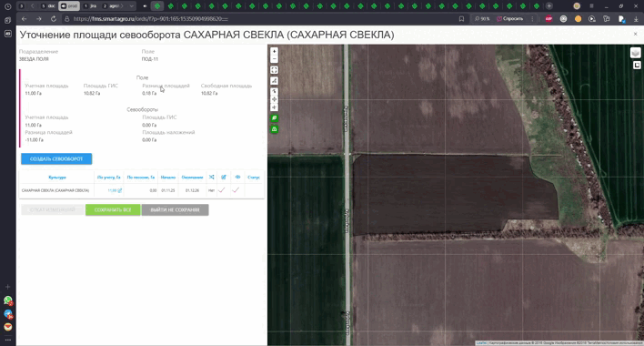Select the polygon edit tool on map
Screen dimensions: 644x346
point(274,92)
